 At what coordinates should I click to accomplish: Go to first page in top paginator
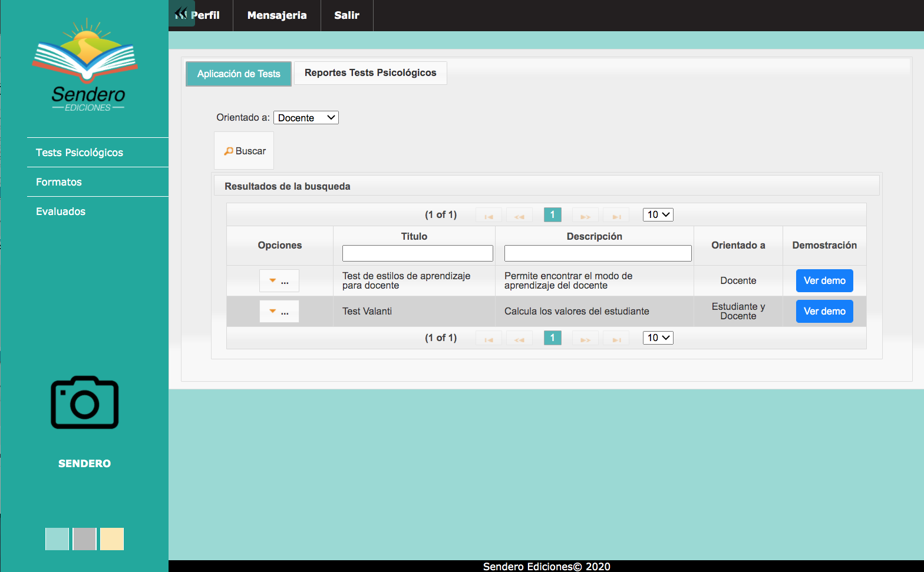(x=489, y=215)
